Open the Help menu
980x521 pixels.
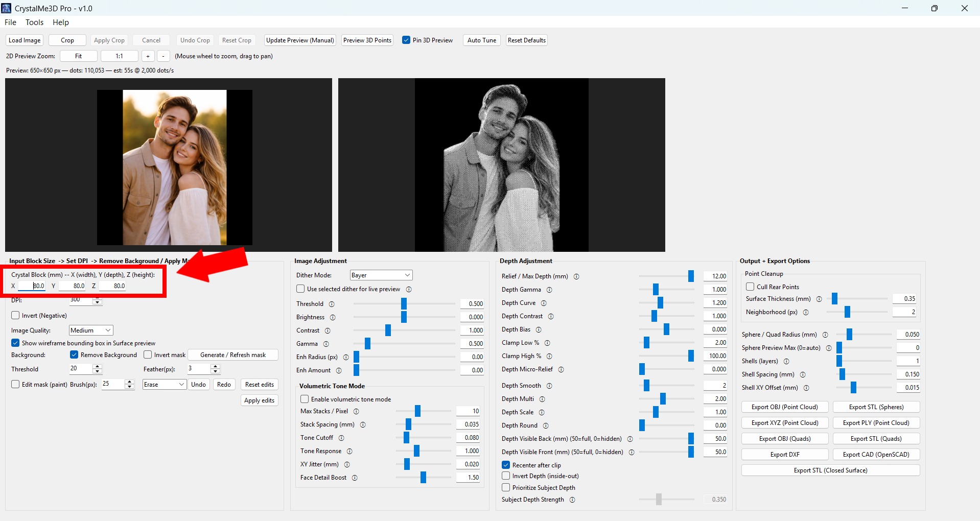60,22
